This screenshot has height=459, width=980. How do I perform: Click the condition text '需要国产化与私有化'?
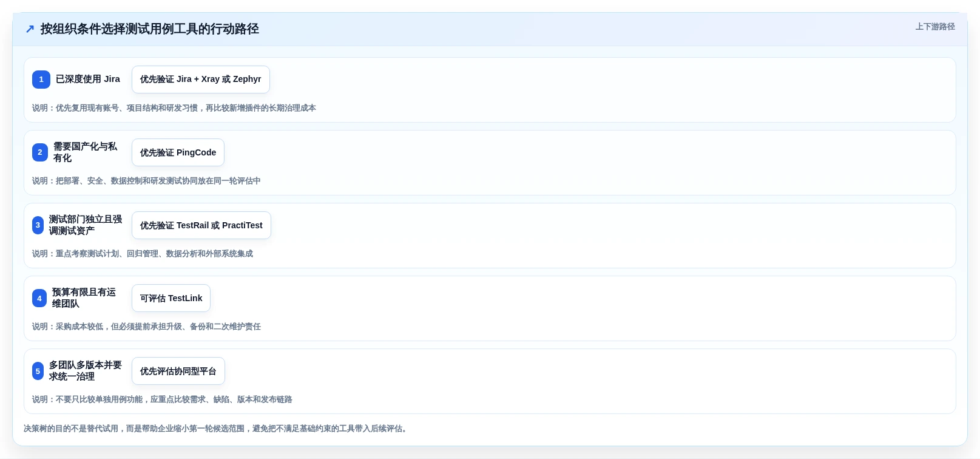[x=86, y=152]
